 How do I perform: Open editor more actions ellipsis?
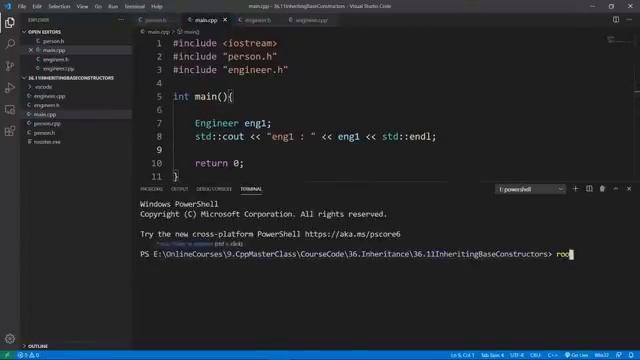[x=629, y=20]
